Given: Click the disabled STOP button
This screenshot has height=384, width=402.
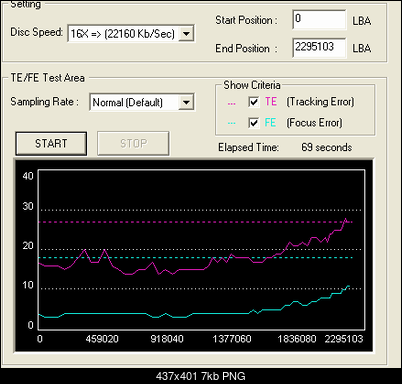Looking at the screenshot, I should 133,144.
